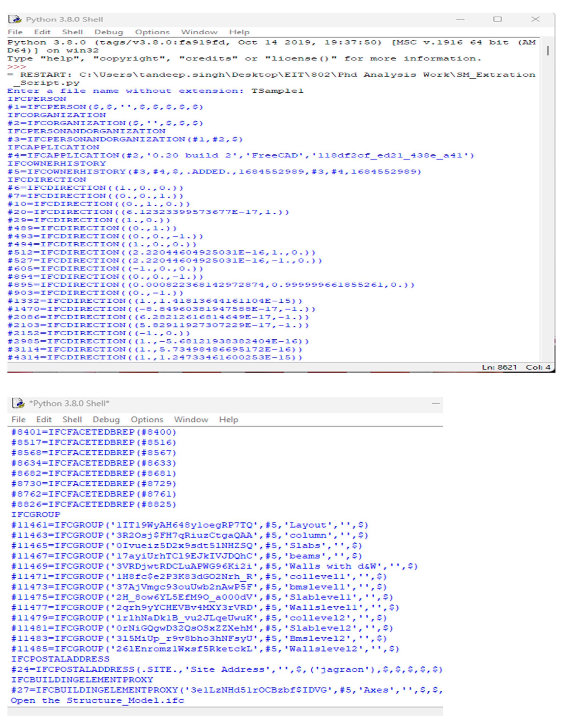The height and width of the screenshot is (728, 564).
Task: Open File menu in bottom shell
Action: pyautogui.click(x=18, y=420)
